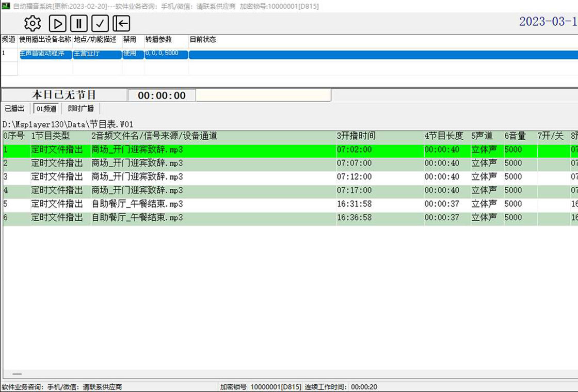Click the 5000 volume value in row 3
Viewport: 578px width, 392px height.
pos(513,177)
